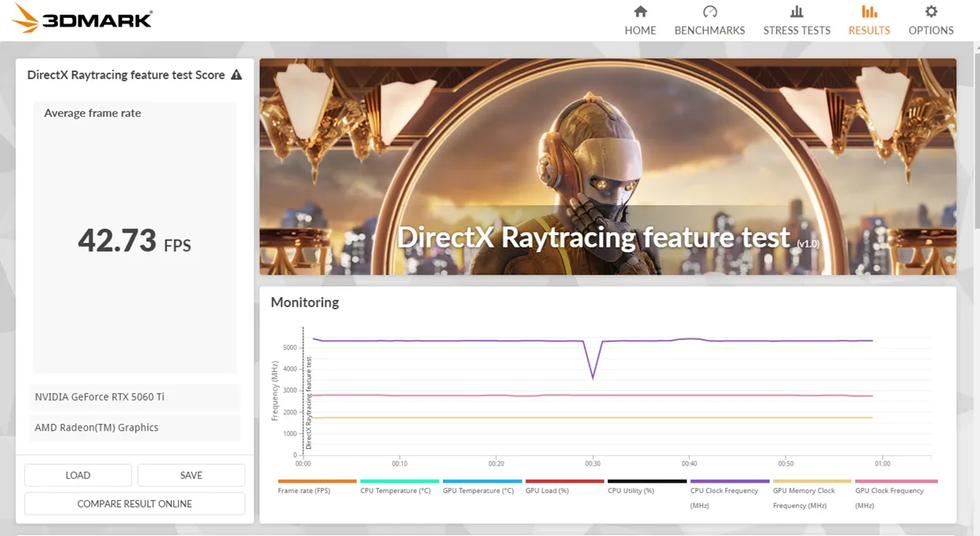Screen dimensions: 980x536
Task: Click the black CPU Utility color swatch
Action: click(x=647, y=481)
